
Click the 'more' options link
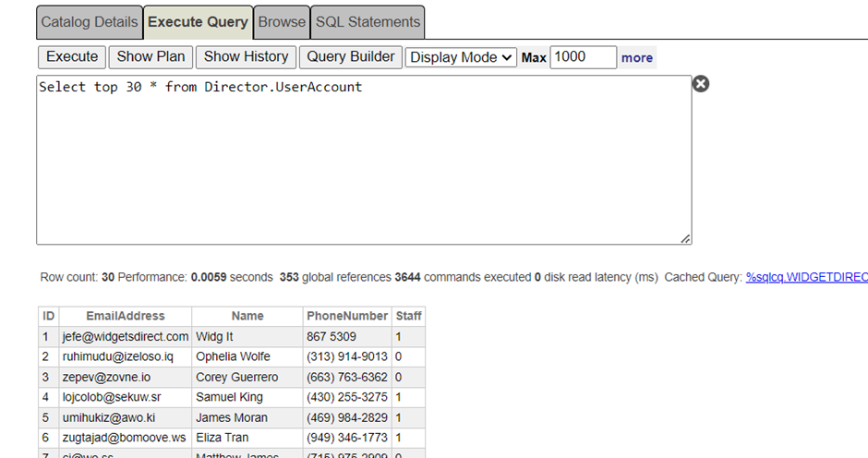pyautogui.click(x=637, y=57)
